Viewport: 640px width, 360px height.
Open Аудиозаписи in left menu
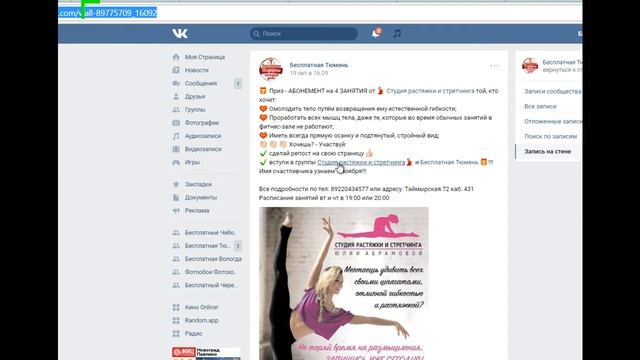pos(203,136)
